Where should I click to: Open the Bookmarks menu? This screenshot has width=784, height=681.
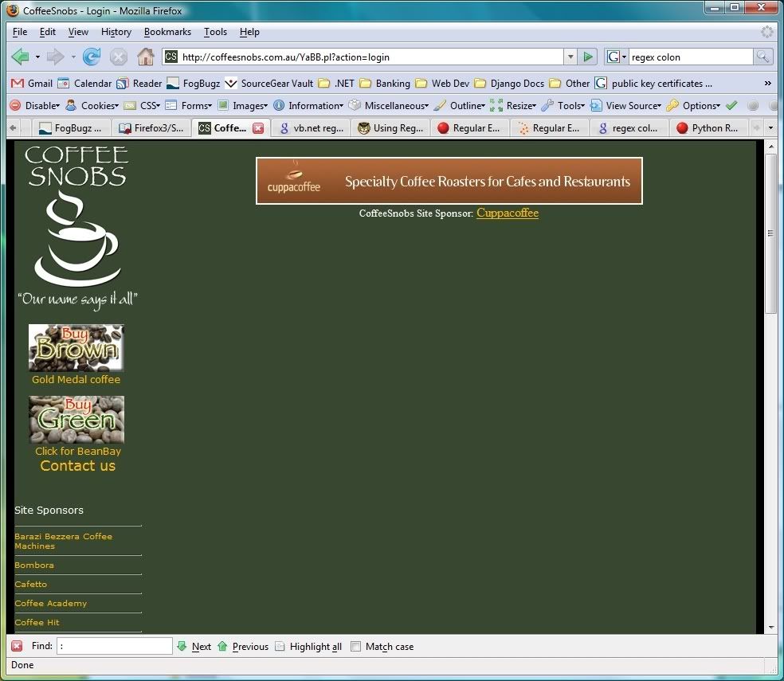(167, 32)
